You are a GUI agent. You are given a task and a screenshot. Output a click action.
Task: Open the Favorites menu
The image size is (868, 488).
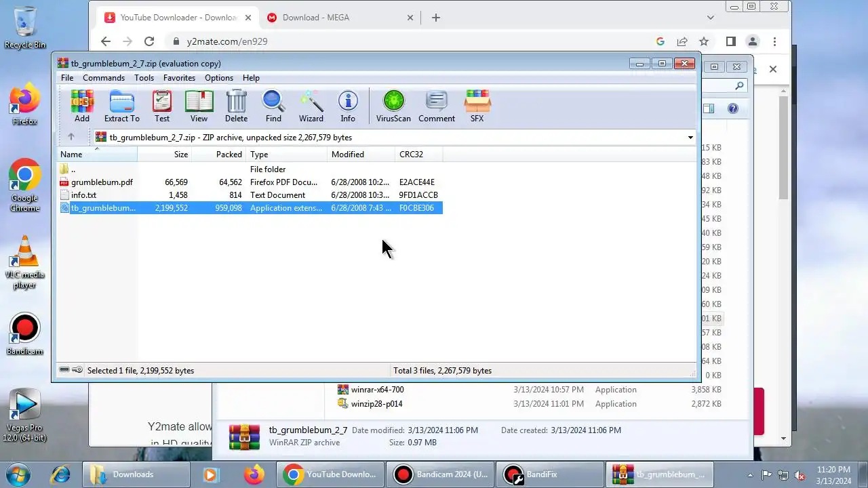pyautogui.click(x=179, y=78)
